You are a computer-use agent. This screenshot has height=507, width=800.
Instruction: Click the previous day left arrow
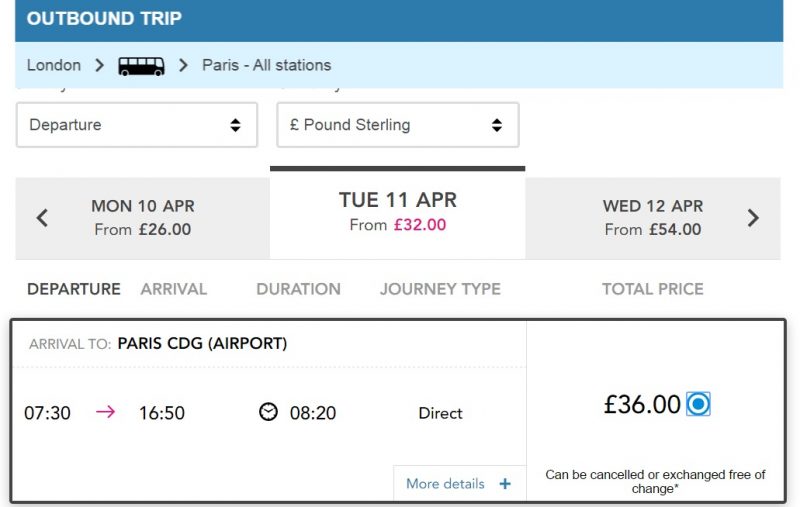[42, 218]
